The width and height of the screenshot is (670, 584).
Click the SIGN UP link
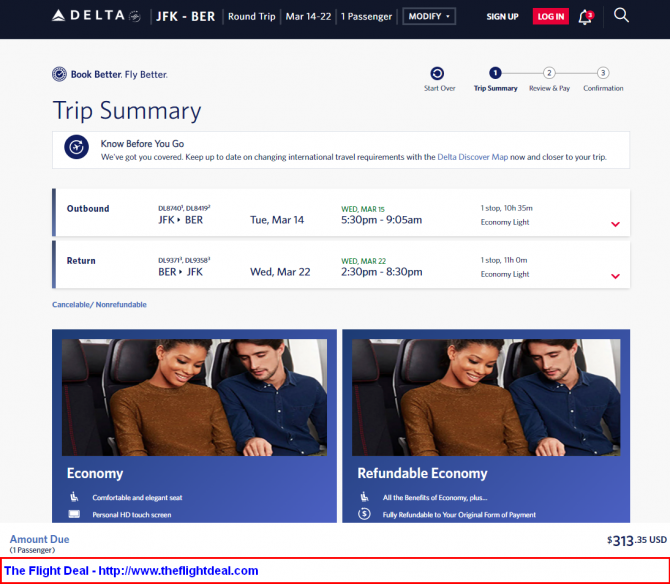(x=502, y=17)
